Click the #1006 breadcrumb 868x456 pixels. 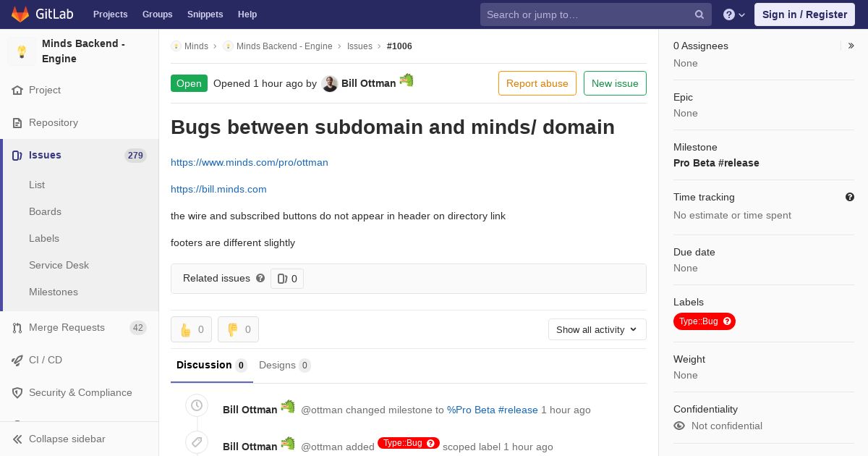click(x=399, y=46)
